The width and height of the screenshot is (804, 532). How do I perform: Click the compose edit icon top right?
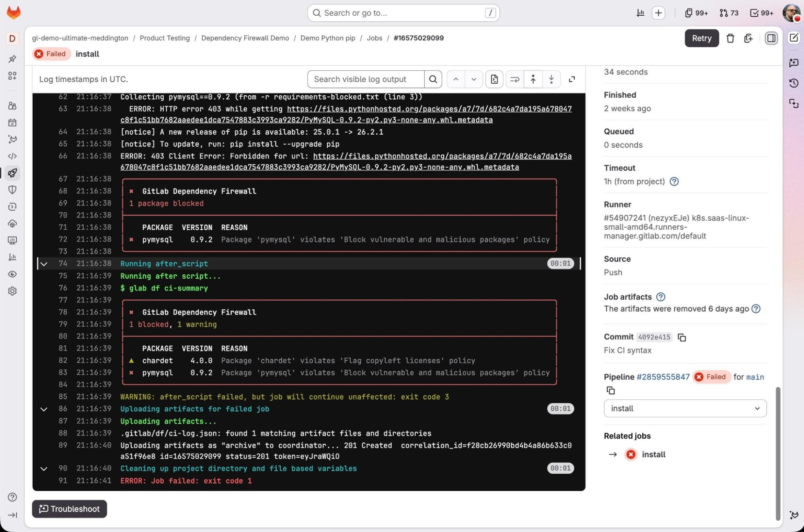pos(794,38)
